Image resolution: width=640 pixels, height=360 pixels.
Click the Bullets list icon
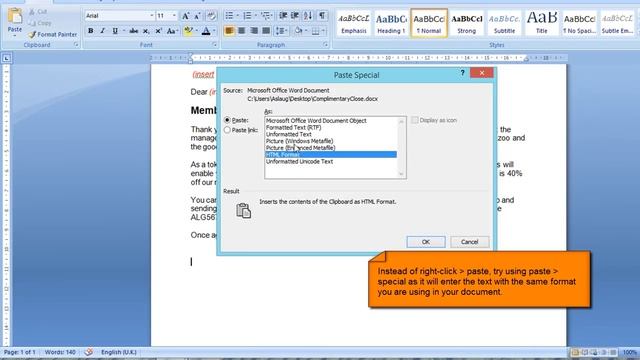[229, 16]
